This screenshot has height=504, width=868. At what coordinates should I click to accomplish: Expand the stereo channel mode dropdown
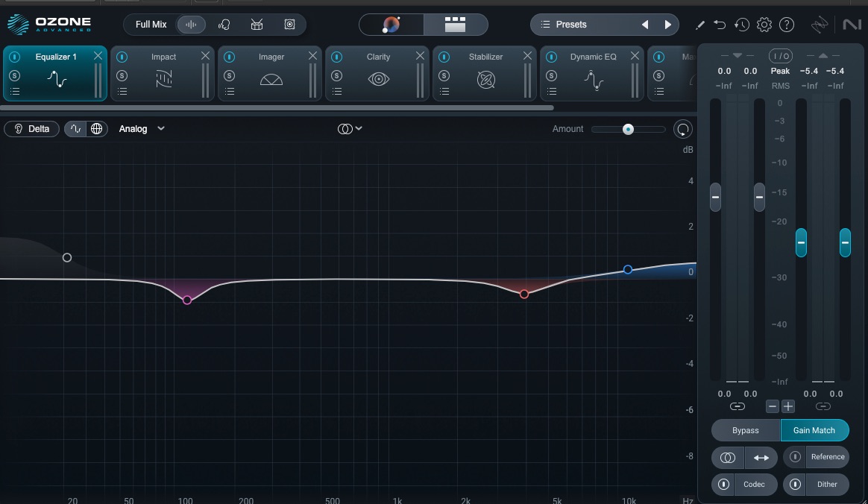click(x=350, y=129)
